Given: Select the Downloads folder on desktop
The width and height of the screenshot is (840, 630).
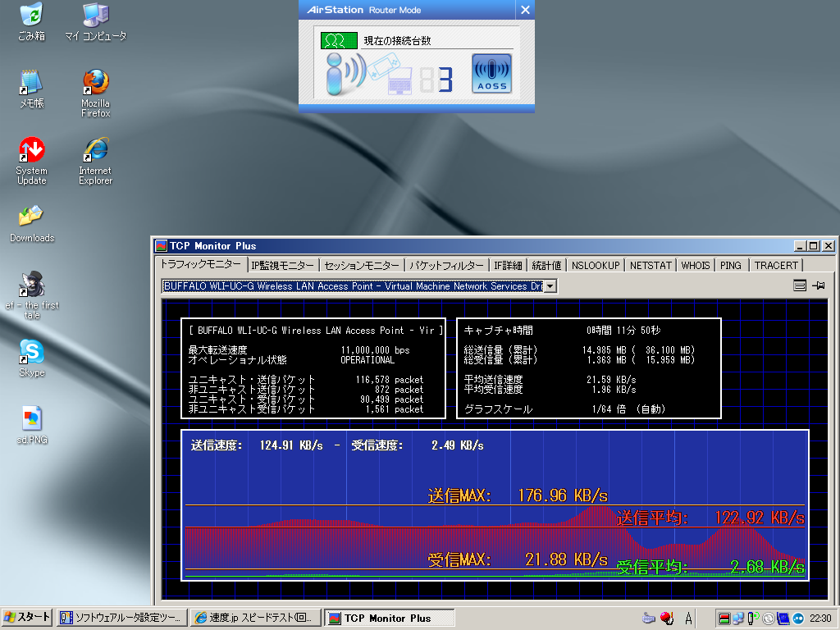Looking at the screenshot, I should coord(32,224).
